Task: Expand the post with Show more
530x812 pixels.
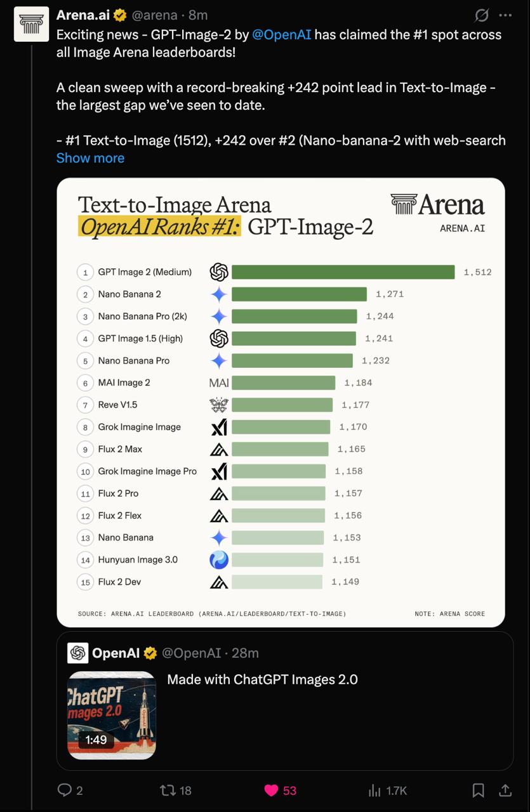Action: (90, 158)
